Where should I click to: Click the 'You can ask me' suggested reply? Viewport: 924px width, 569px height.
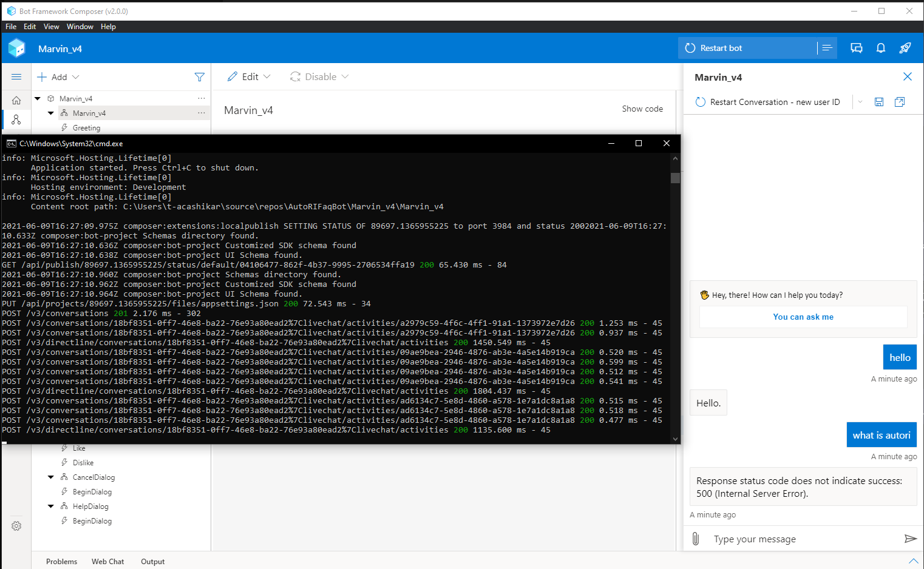point(803,317)
